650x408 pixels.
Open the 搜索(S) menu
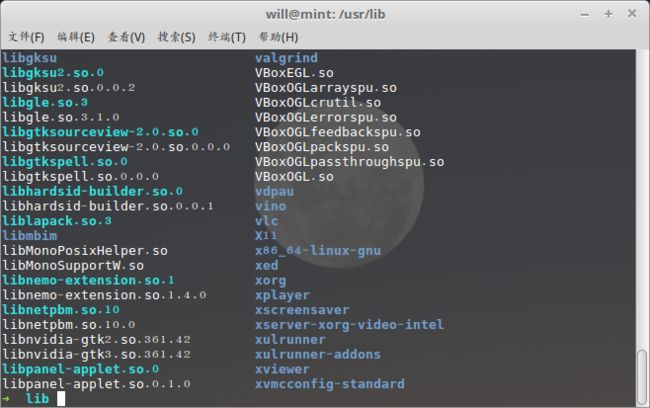[177, 37]
